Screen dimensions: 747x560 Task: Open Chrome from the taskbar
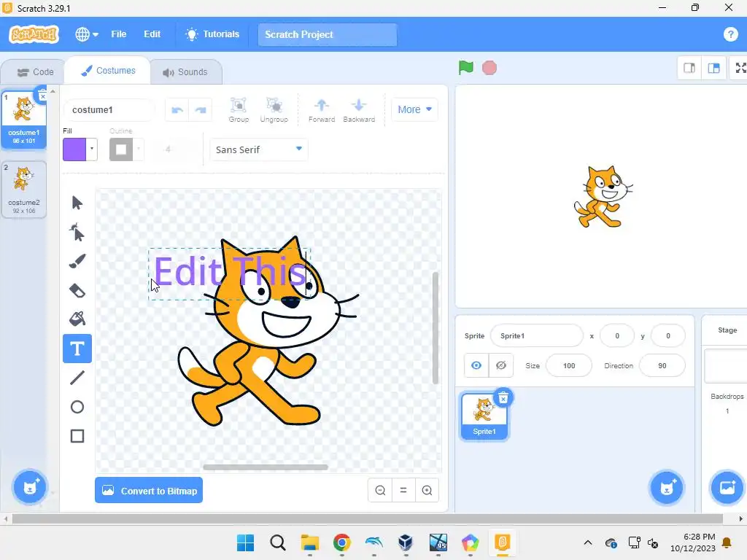point(341,542)
